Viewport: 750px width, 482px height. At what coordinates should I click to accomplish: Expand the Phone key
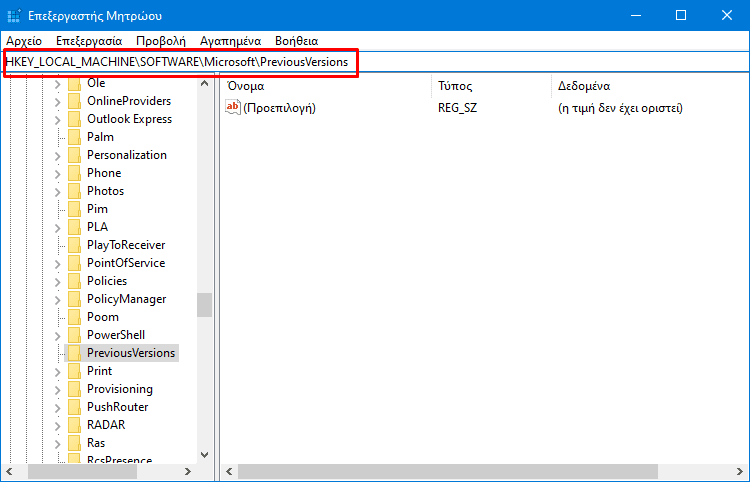pos(57,174)
